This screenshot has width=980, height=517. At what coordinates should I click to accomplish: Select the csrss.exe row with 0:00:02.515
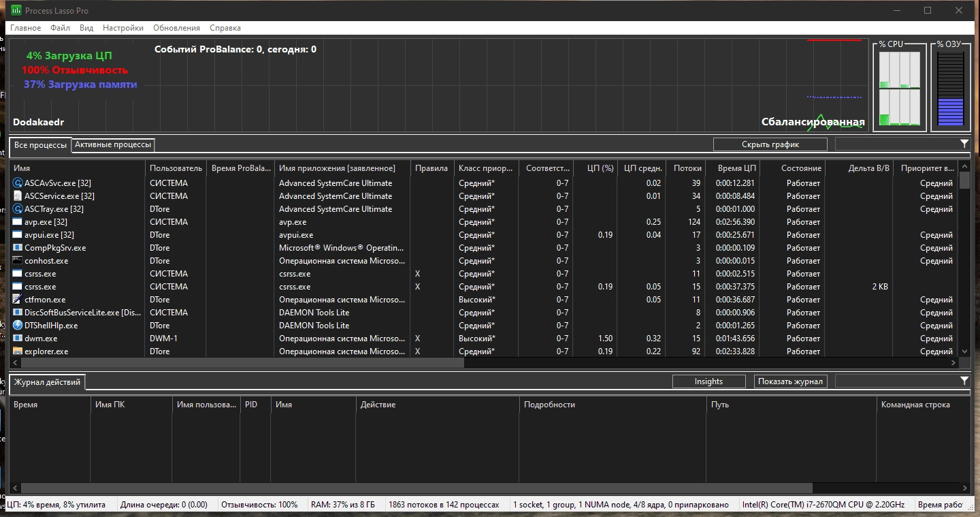[x=485, y=274]
